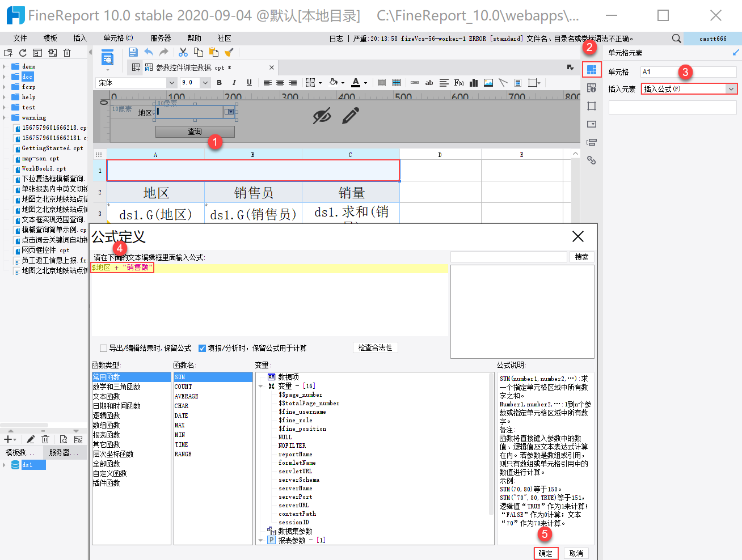742x560 pixels.
Task: Expand the demo folder
Action: 5,66
